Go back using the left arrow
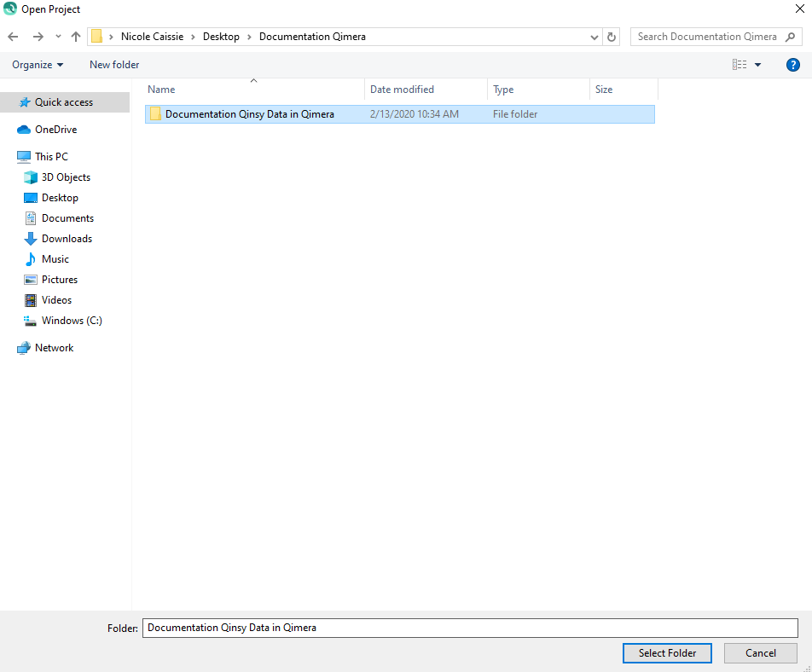This screenshot has height=672, width=812. 13,36
